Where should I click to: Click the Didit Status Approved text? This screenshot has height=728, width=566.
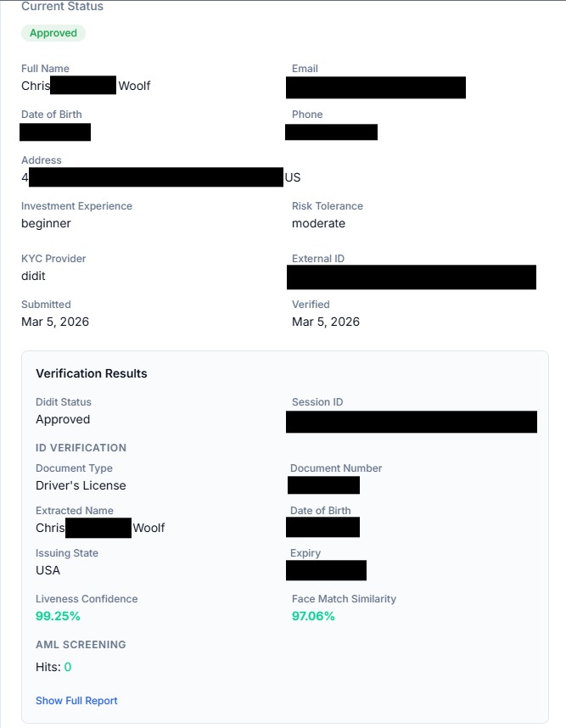pyautogui.click(x=63, y=419)
